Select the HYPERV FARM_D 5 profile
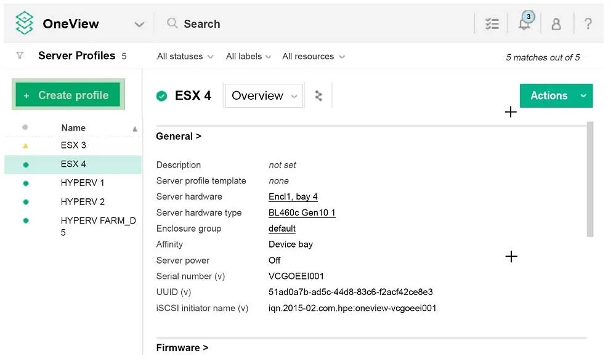The height and width of the screenshot is (364, 616). [x=73, y=226]
